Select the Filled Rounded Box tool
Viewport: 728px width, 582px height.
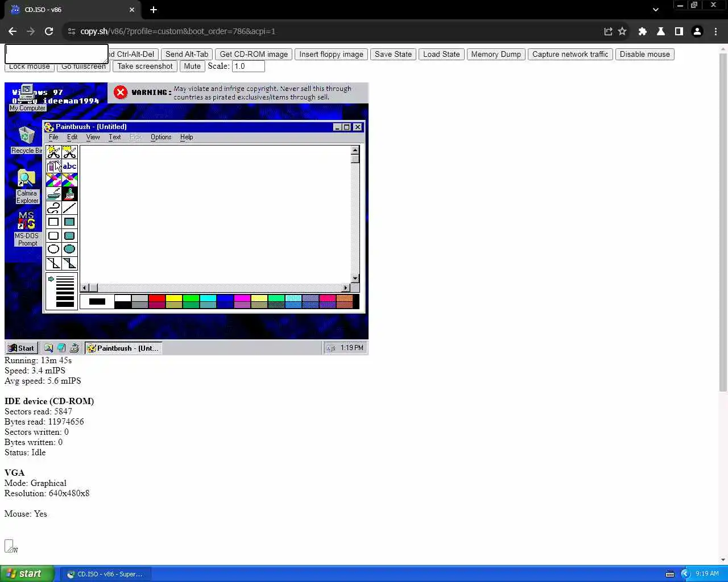click(69, 236)
